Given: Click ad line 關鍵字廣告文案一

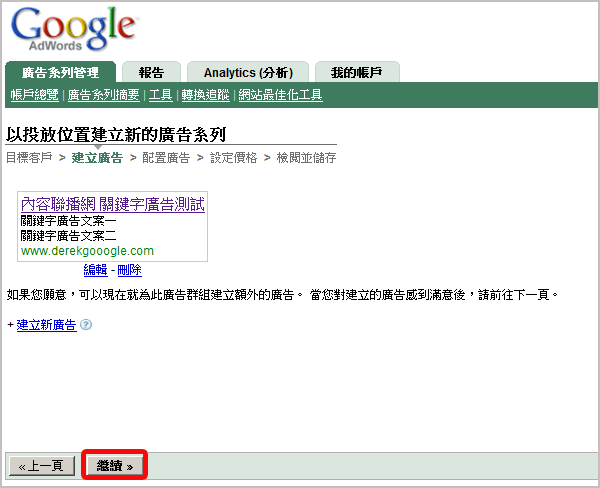Looking at the screenshot, I should pyautogui.click(x=68, y=221).
